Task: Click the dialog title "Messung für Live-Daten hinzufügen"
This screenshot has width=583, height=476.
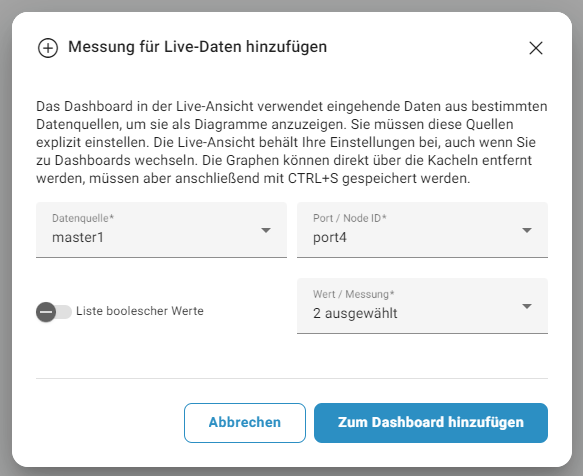Action: tap(197, 47)
